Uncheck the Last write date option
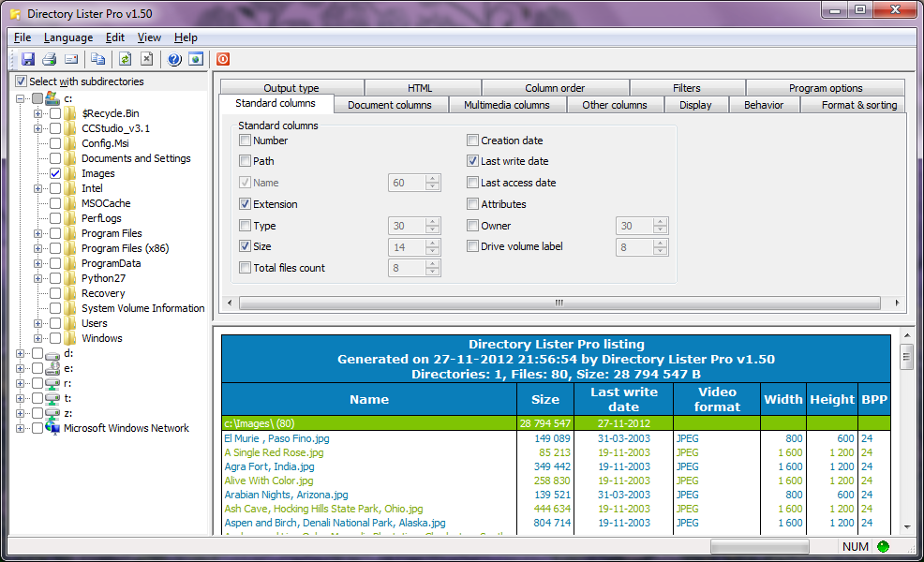Screen dimensions: 924x562 click(x=473, y=161)
